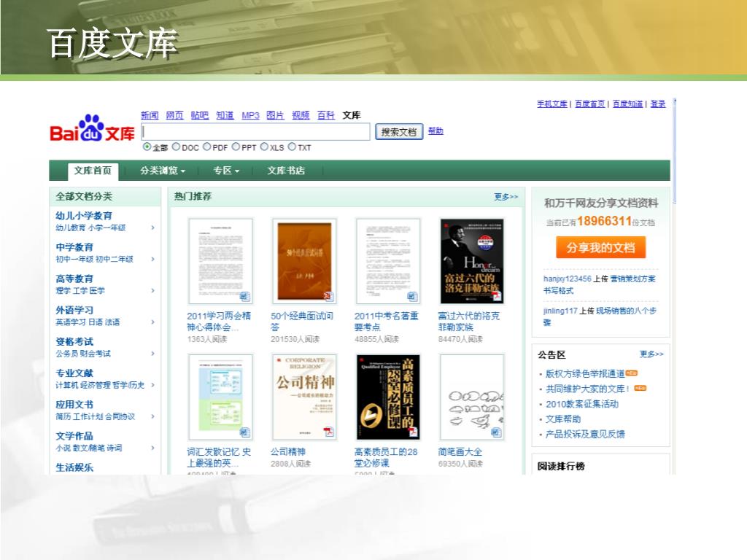The width and height of the screenshot is (747, 560).
Task: Click the PPT file icon on 50个经典面试问答 thumbnail
Action: [328, 296]
